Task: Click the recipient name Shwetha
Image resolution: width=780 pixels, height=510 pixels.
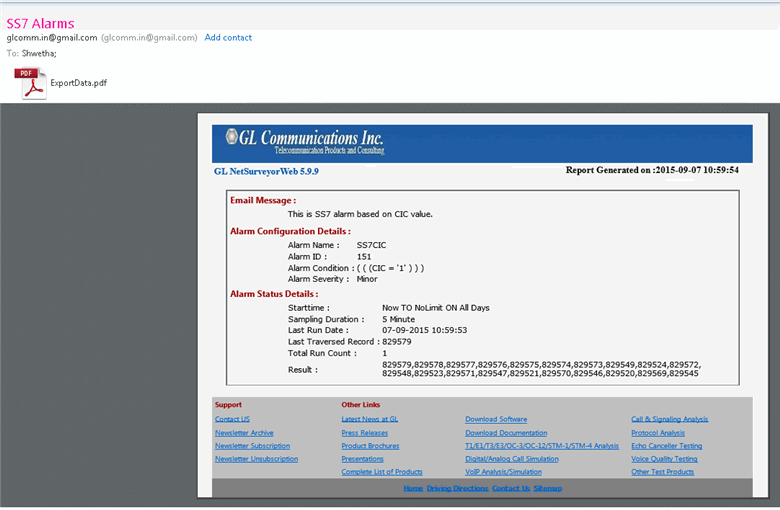Action: (39, 54)
